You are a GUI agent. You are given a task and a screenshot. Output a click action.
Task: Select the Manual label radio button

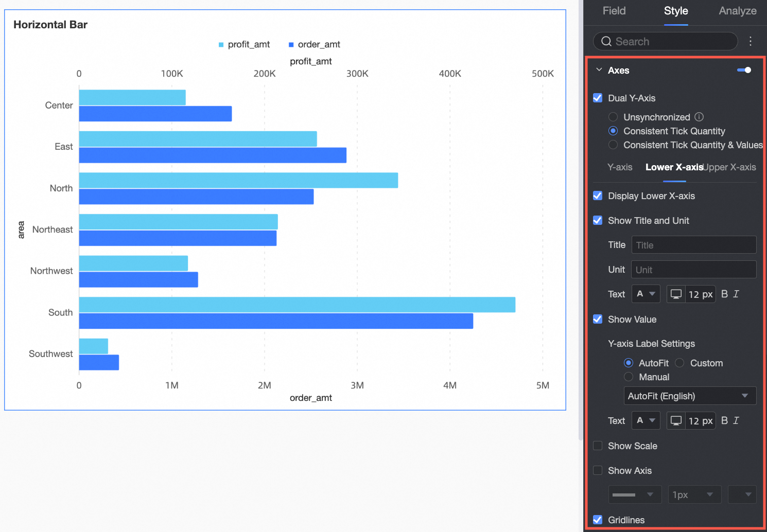point(629,377)
